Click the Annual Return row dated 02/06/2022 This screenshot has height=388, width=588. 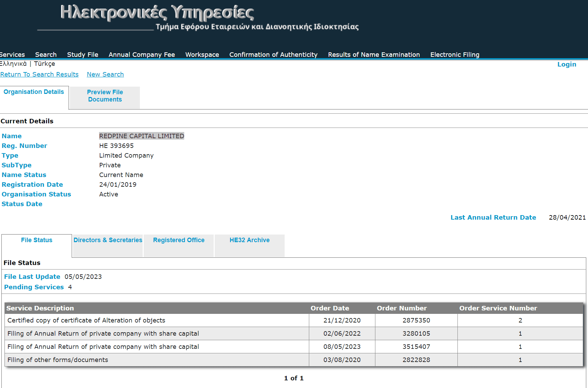(x=294, y=334)
